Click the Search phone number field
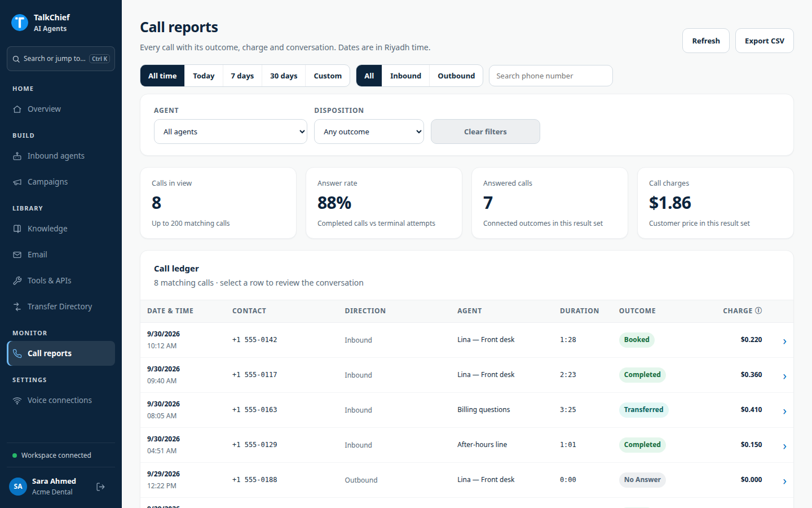 pos(551,76)
